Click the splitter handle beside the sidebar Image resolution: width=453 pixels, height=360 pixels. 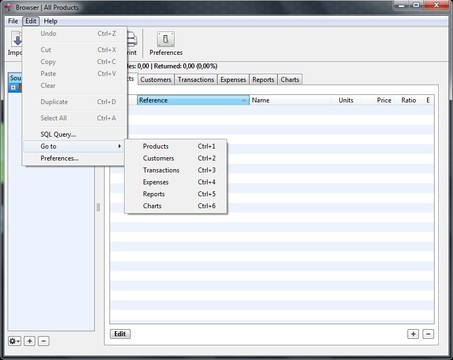98,207
